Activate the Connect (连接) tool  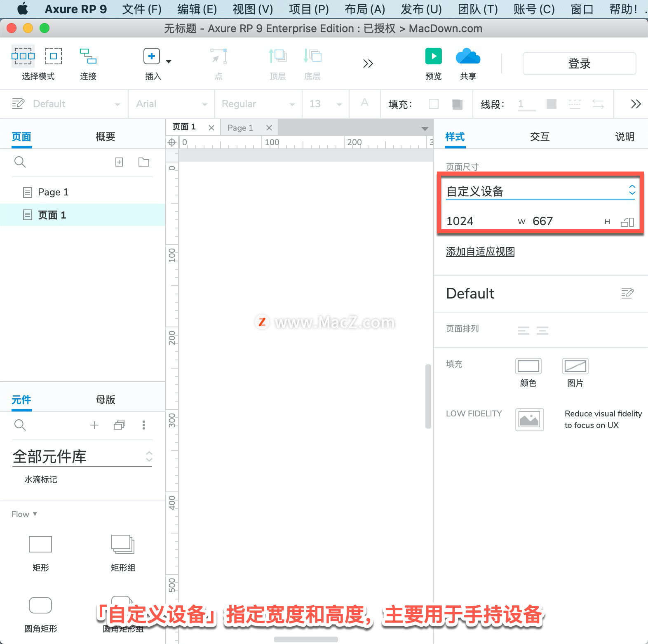pos(88,56)
